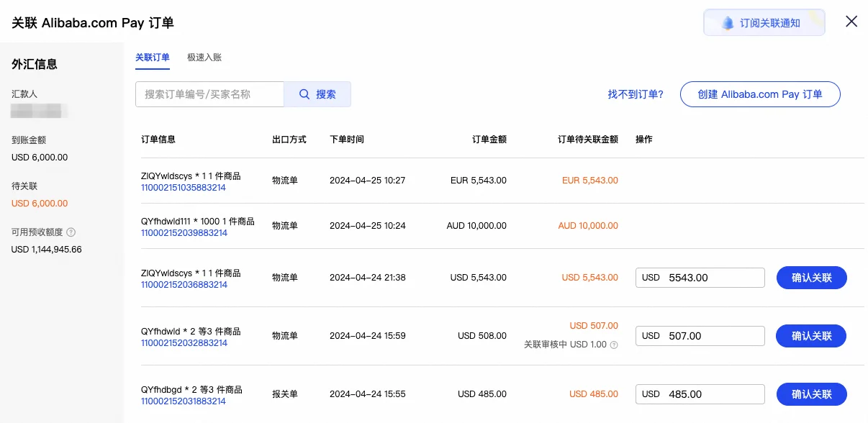Close the 关联 Alibaba.com Pay 订单 dialog

[851, 22]
